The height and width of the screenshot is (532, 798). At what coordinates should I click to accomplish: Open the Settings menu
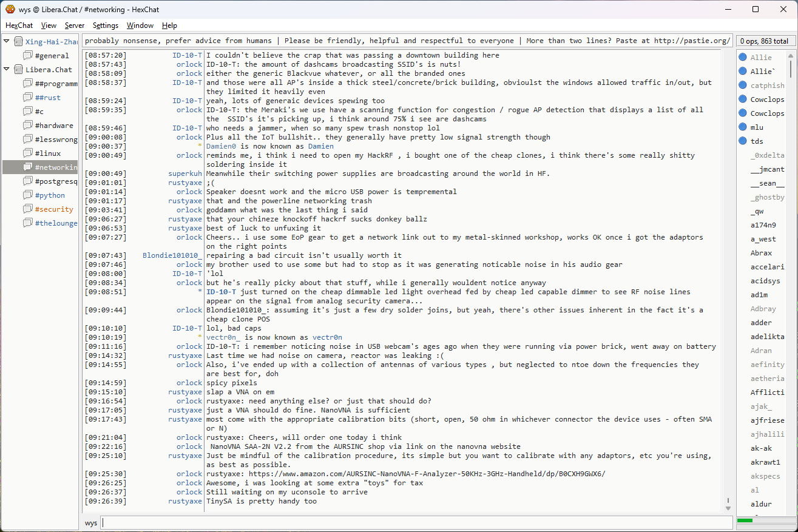[106, 25]
